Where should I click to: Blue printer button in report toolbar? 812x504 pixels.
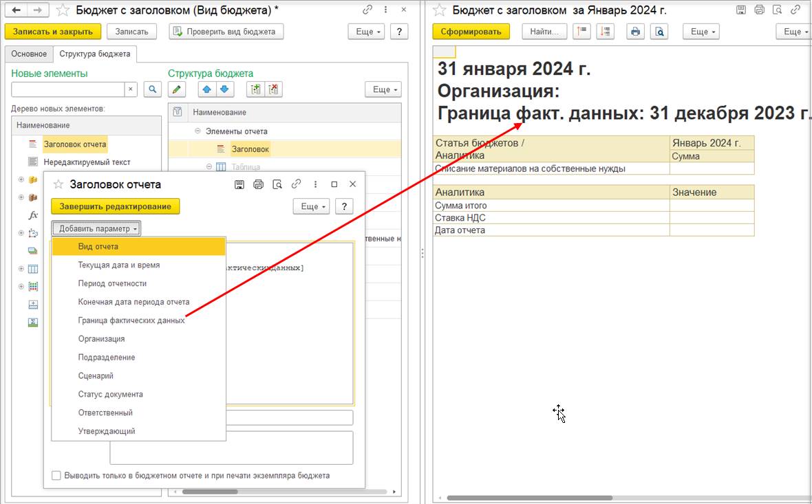click(635, 32)
